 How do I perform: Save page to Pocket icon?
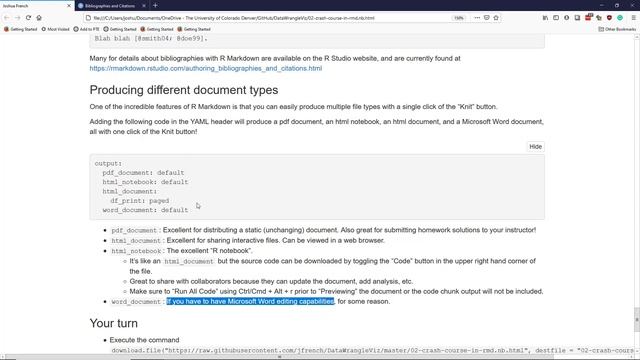pyautogui.click(x=487, y=18)
